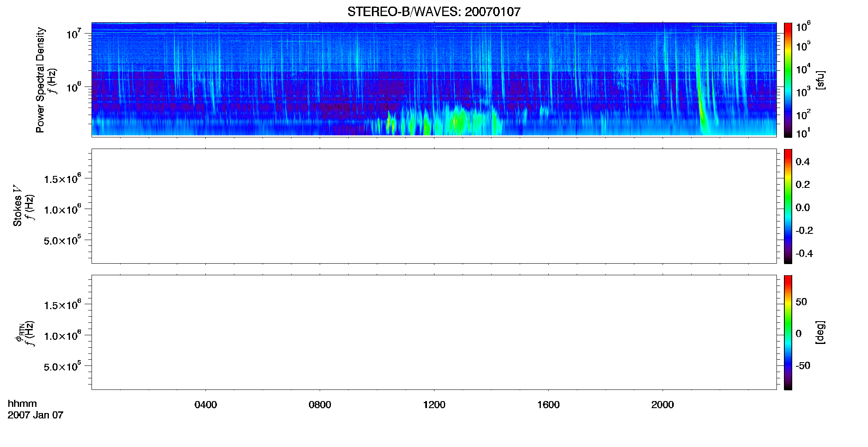Click the 2007 Jan 07 date label

pyautogui.click(x=36, y=415)
